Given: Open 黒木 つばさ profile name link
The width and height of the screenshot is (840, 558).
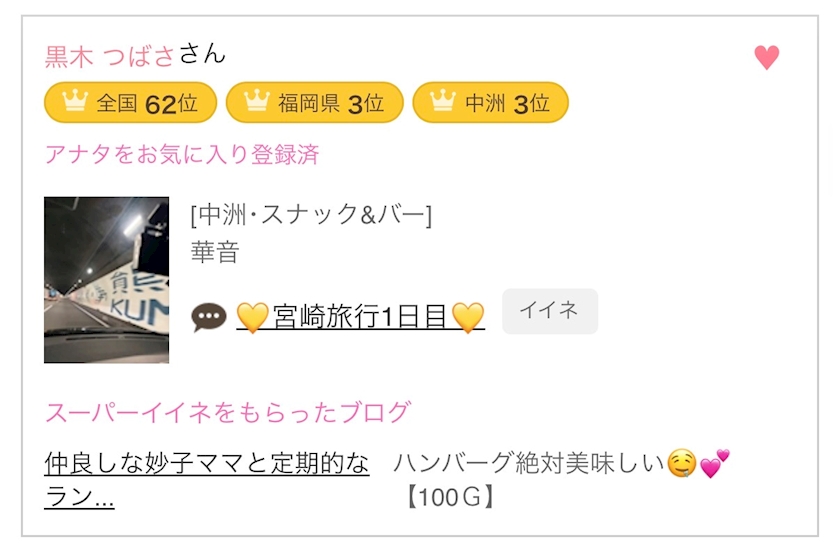Looking at the screenshot, I should (110, 55).
